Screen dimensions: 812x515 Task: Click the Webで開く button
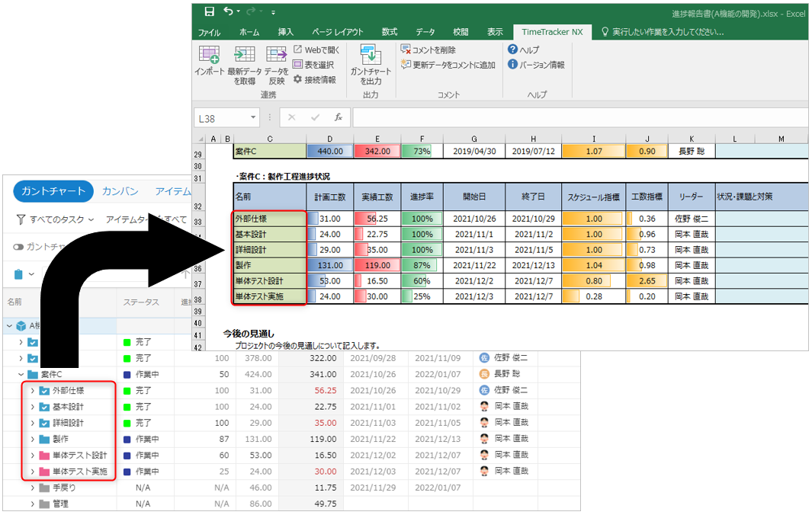(x=316, y=50)
